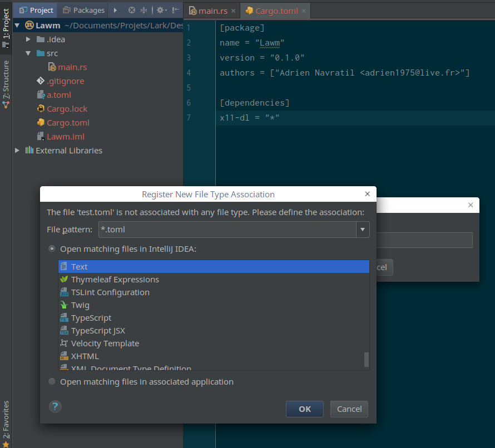Expand External Libraries node
This screenshot has width=495, height=448.
pyautogui.click(x=17, y=150)
